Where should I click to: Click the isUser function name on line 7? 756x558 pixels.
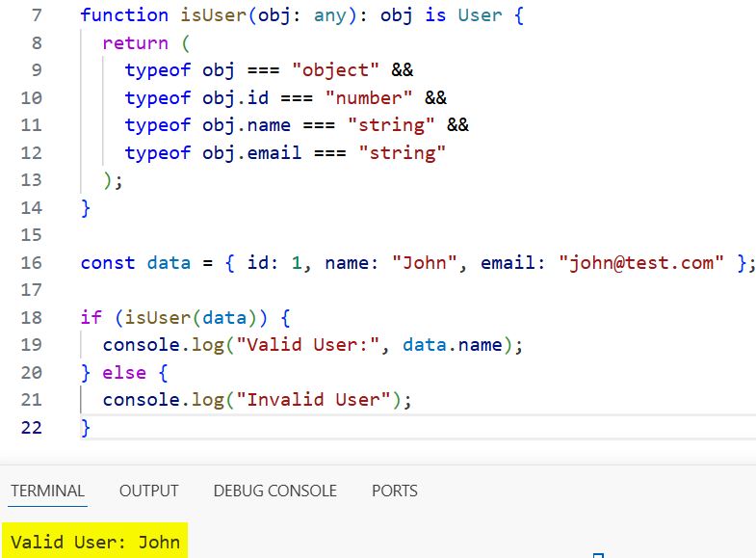[213, 15]
